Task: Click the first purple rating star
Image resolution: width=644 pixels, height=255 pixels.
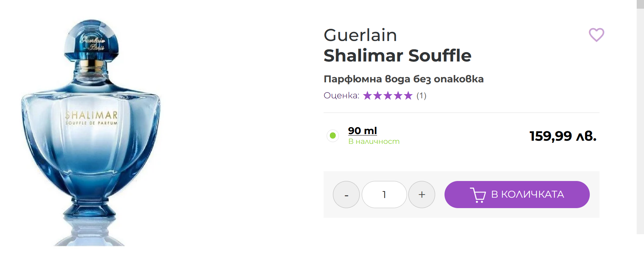Action: (367, 96)
